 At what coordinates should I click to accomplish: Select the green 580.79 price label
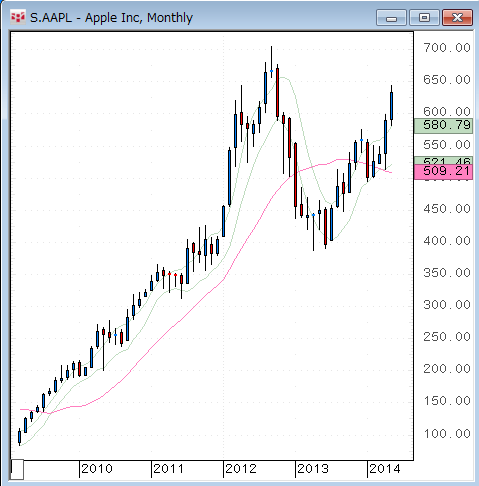(443, 126)
